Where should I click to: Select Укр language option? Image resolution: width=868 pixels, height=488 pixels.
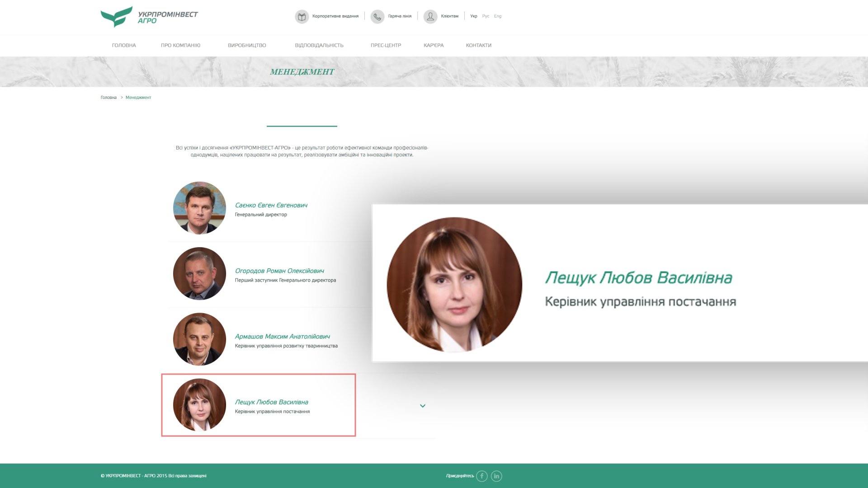pos(473,16)
